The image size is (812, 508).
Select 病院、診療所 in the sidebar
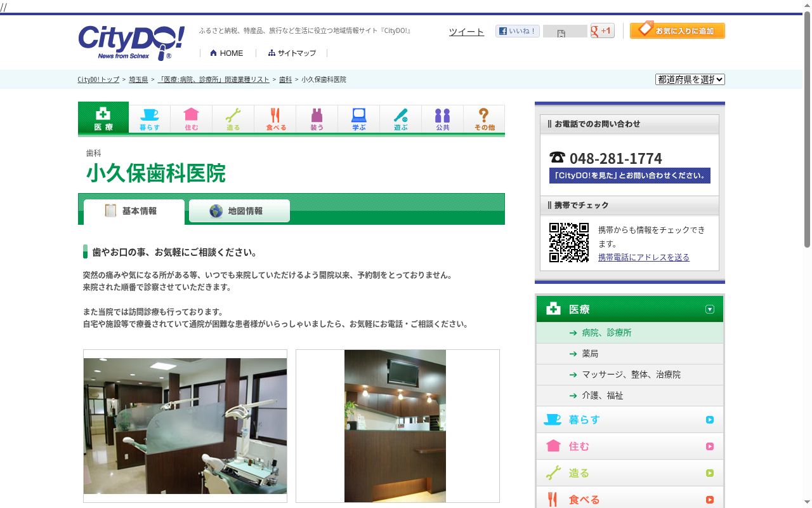pos(630,333)
